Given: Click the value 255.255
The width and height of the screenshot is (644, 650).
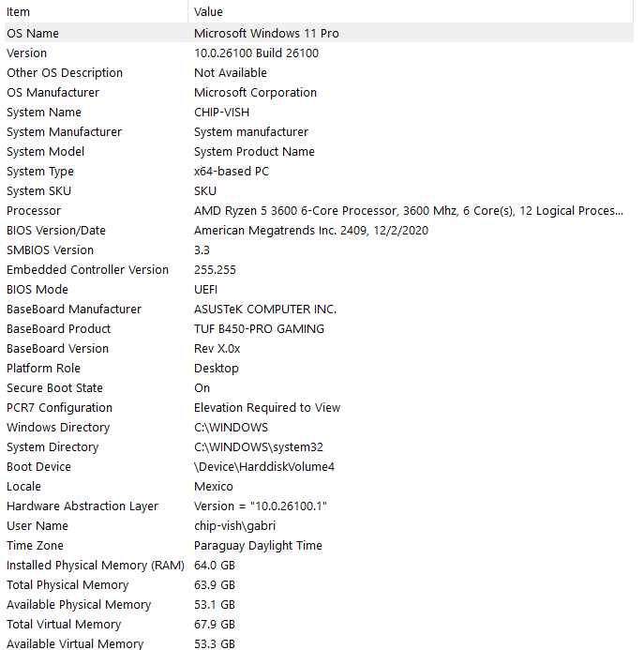Looking at the screenshot, I should 215,269.
